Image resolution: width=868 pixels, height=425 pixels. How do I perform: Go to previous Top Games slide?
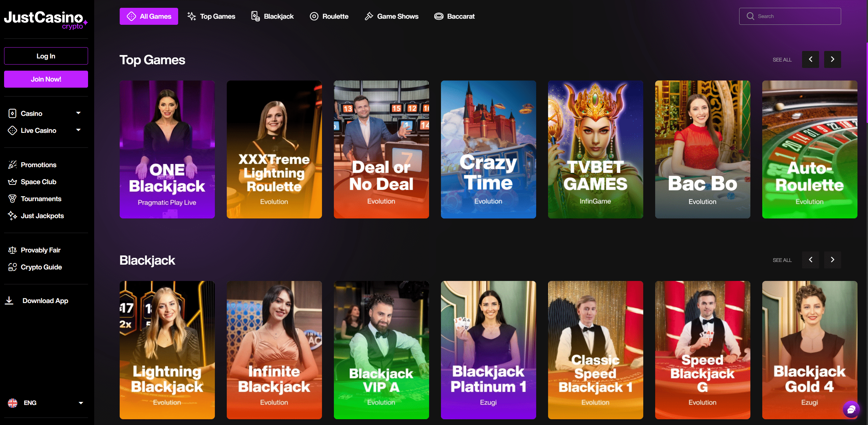tap(811, 59)
